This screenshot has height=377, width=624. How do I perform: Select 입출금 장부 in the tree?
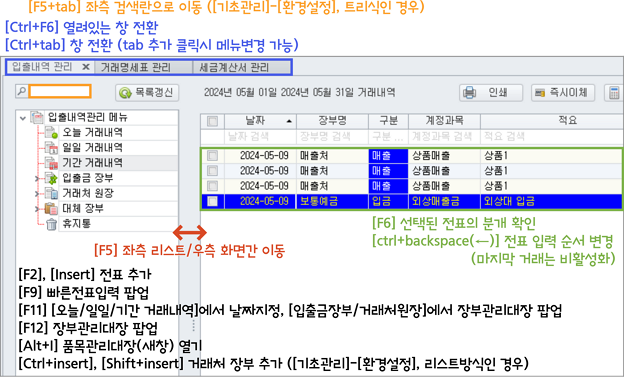(88, 178)
